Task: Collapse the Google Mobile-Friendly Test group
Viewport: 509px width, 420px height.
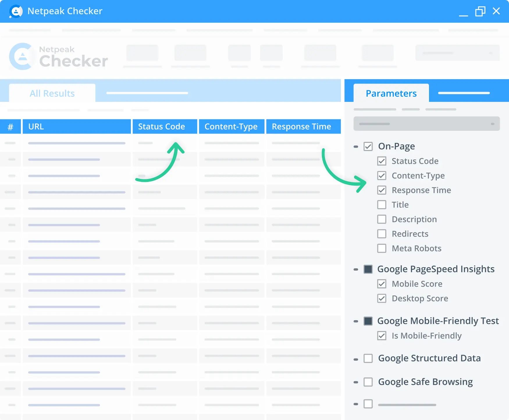Action: (356, 321)
